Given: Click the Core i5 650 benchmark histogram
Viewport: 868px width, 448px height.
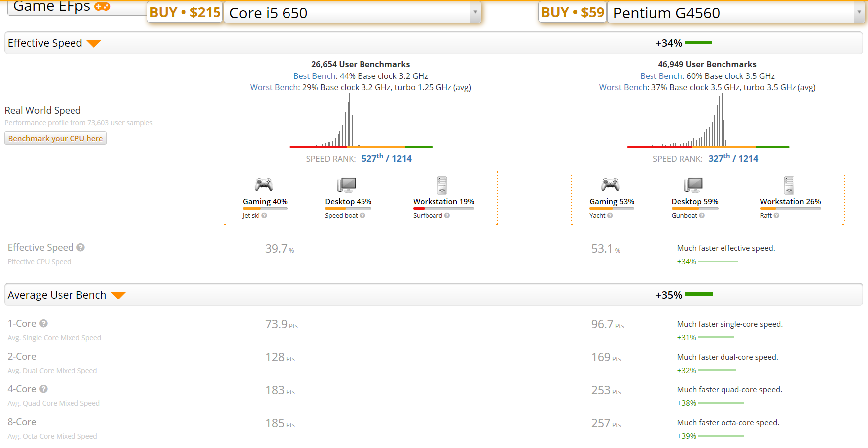Looking at the screenshot, I should (361, 121).
